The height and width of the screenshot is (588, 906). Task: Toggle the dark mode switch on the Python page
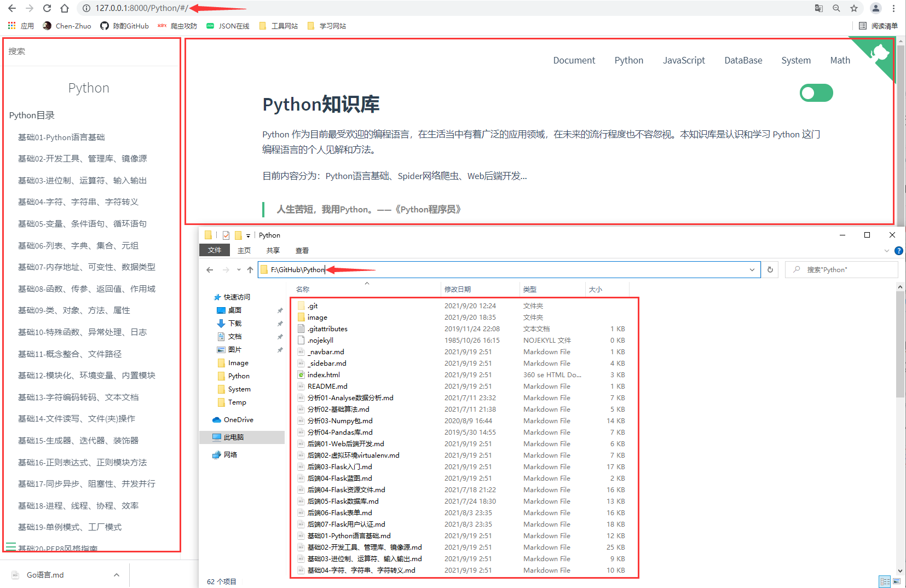tap(816, 93)
